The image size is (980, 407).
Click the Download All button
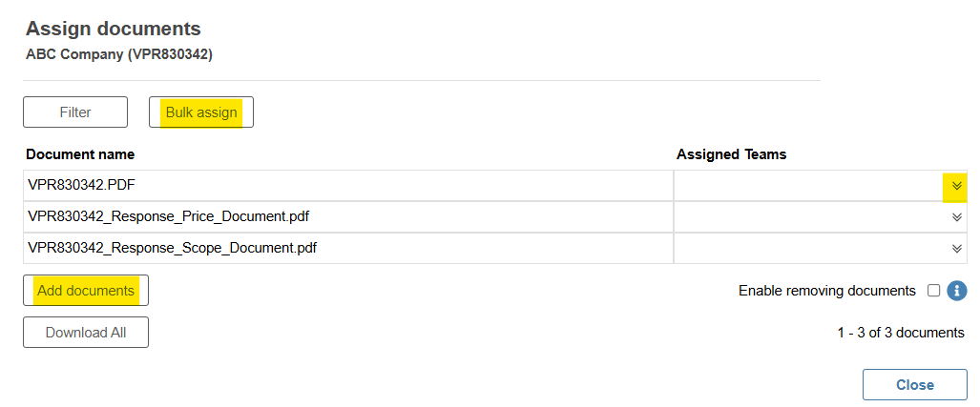[x=86, y=332]
